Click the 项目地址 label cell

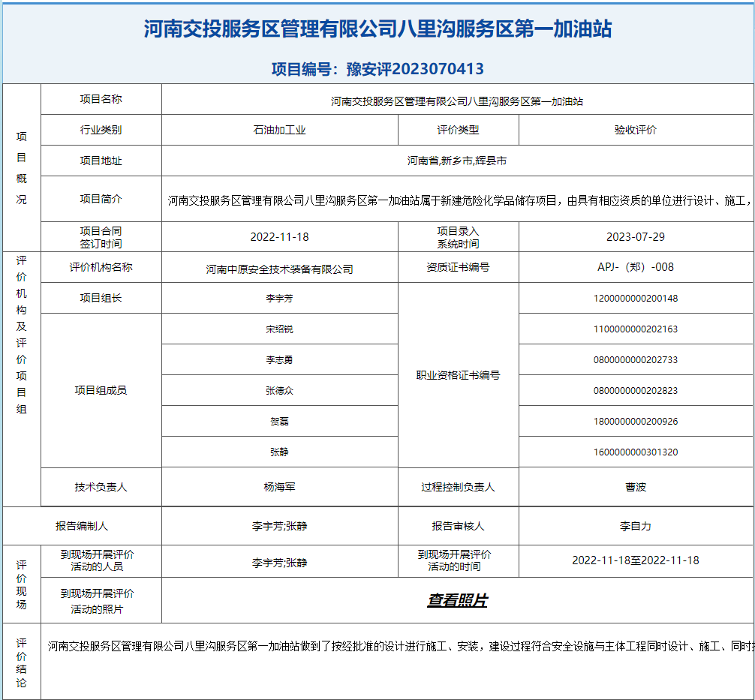pyautogui.click(x=101, y=161)
